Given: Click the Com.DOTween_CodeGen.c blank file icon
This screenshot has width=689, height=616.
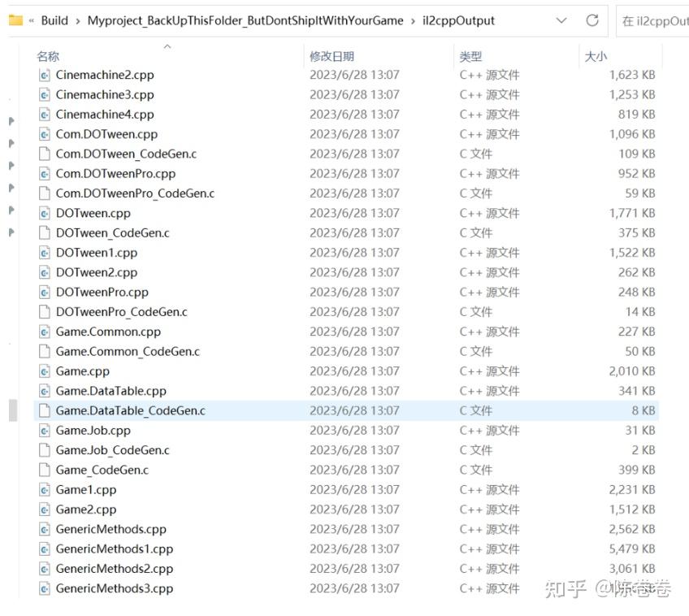Looking at the screenshot, I should (45, 154).
